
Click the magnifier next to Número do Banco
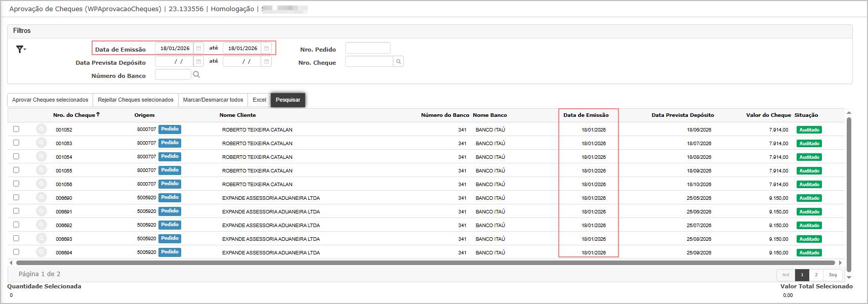click(196, 75)
